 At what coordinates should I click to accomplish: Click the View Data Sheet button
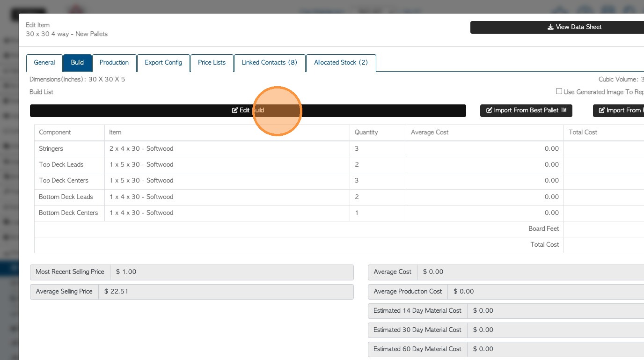click(x=557, y=27)
